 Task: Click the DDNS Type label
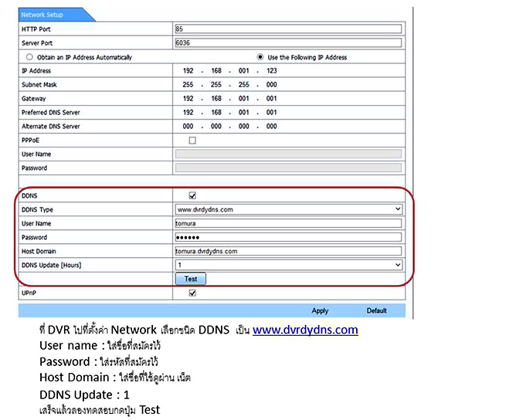point(37,210)
